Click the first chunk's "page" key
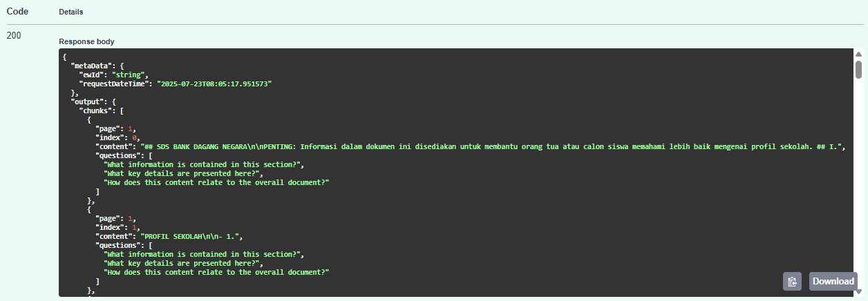 pyautogui.click(x=108, y=128)
